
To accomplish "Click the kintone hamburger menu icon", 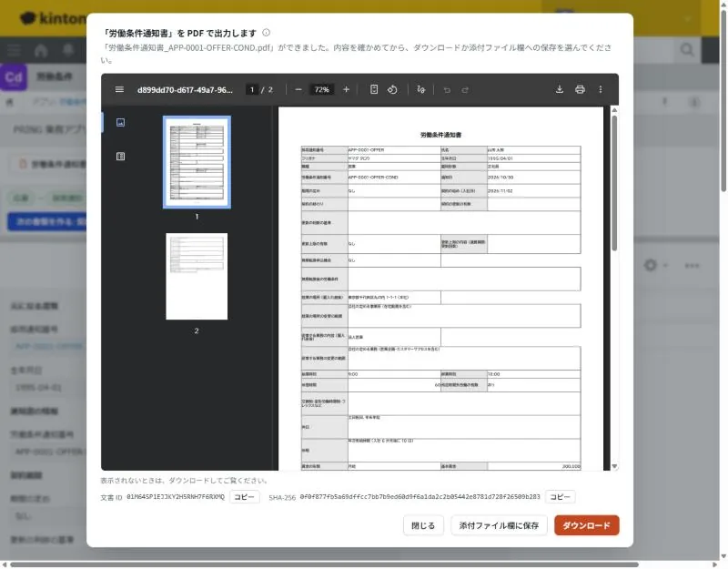I will (x=14, y=50).
